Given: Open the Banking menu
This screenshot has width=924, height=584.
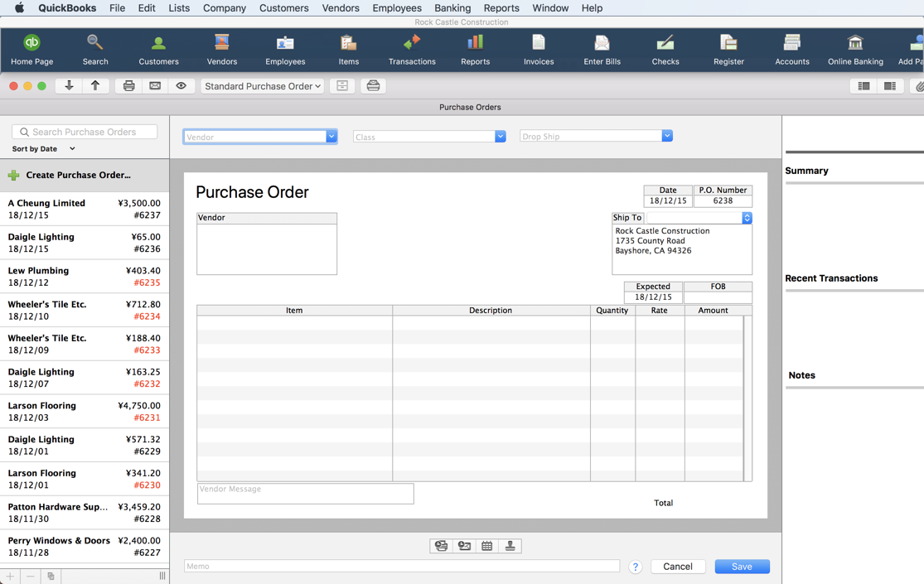Looking at the screenshot, I should 452,8.
